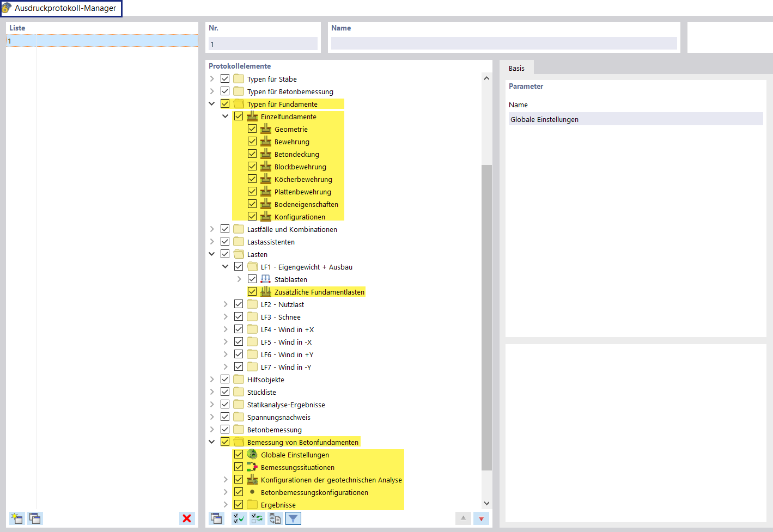The width and height of the screenshot is (773, 532).
Task: Expand the LF3 - Schnee node
Action: 226,316
